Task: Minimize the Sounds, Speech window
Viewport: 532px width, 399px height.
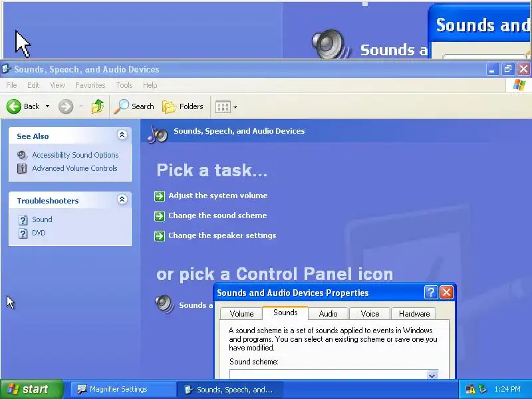Action: point(492,69)
